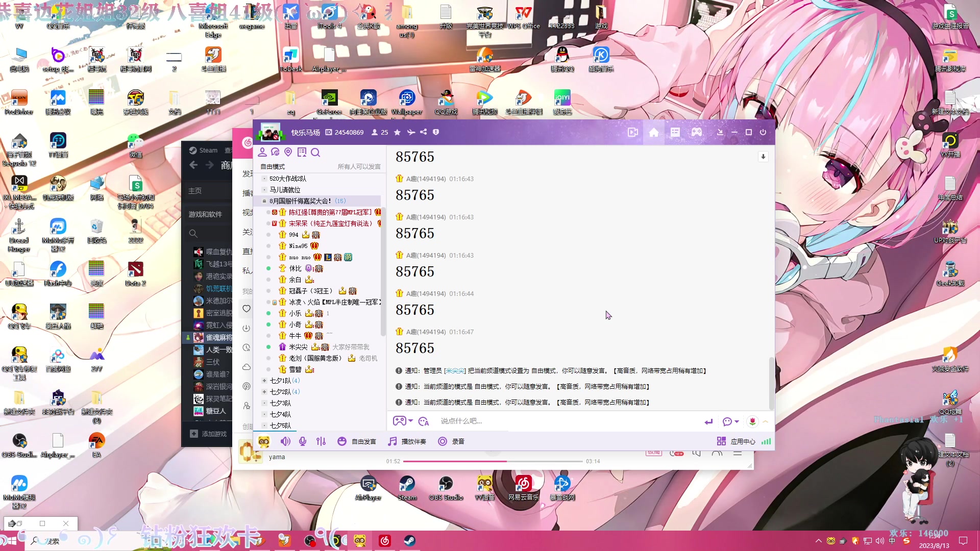The image size is (980, 551).
Task: Select channel 七夕5队
Action: tap(280, 425)
